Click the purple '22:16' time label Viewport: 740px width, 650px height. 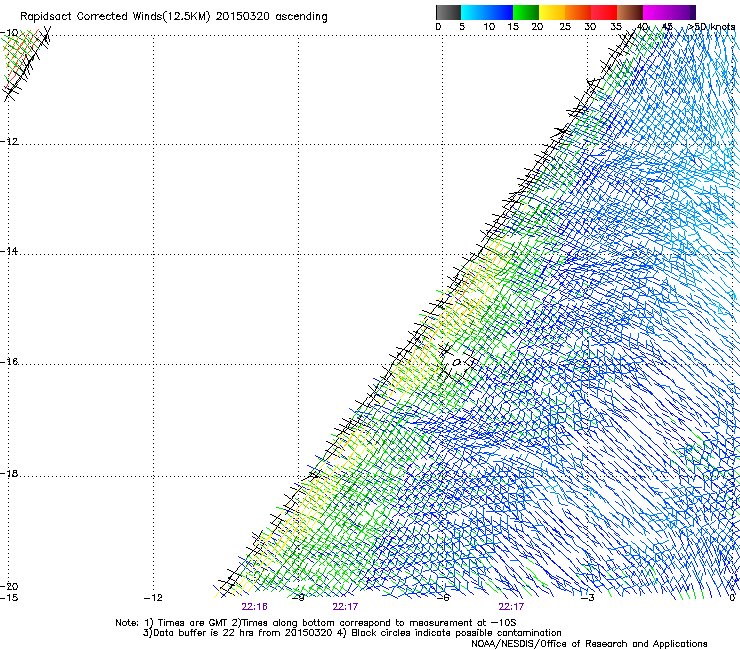point(254,607)
